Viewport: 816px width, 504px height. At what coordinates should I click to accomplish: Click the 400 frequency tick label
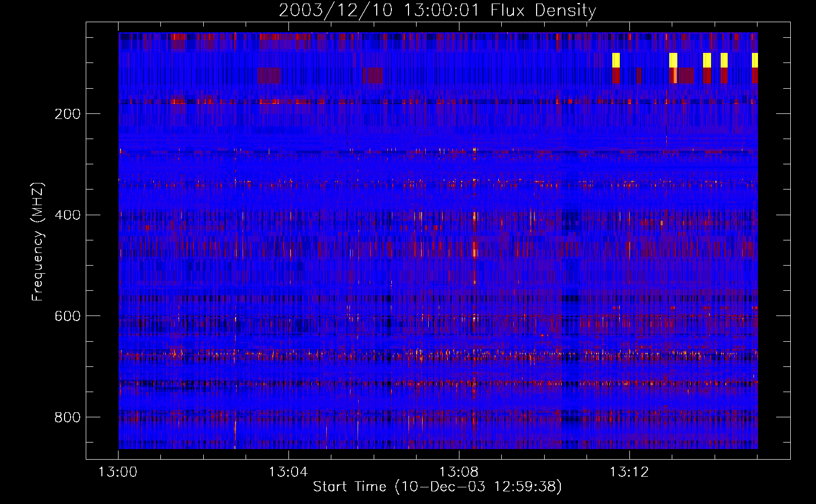pos(68,215)
